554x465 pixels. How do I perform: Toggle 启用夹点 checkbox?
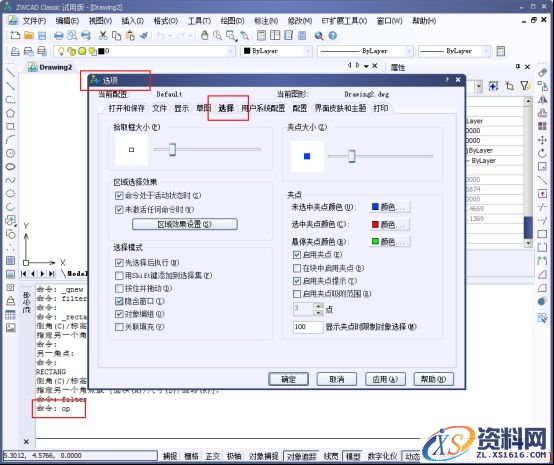297,255
